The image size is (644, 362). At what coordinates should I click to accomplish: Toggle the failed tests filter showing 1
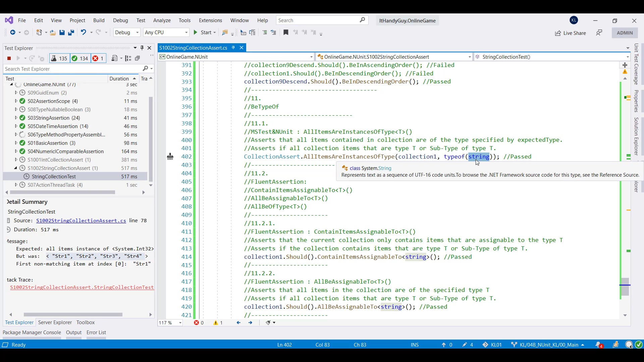pos(98,58)
